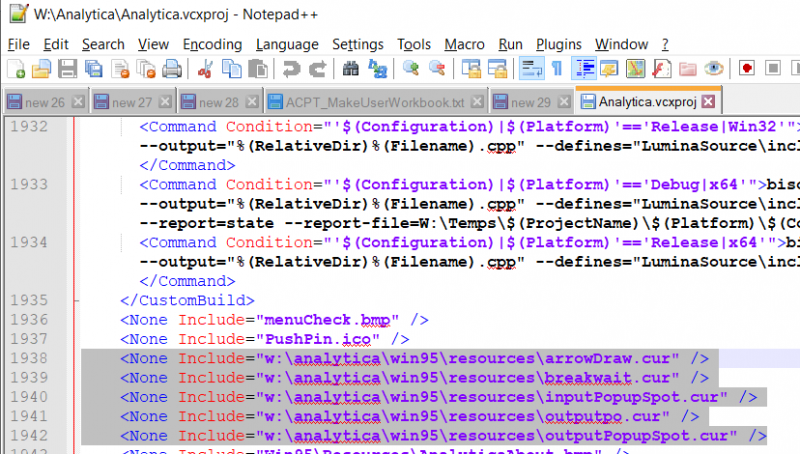The height and width of the screenshot is (454, 800).
Task: Close the new 29 tab
Action: pos(563,102)
